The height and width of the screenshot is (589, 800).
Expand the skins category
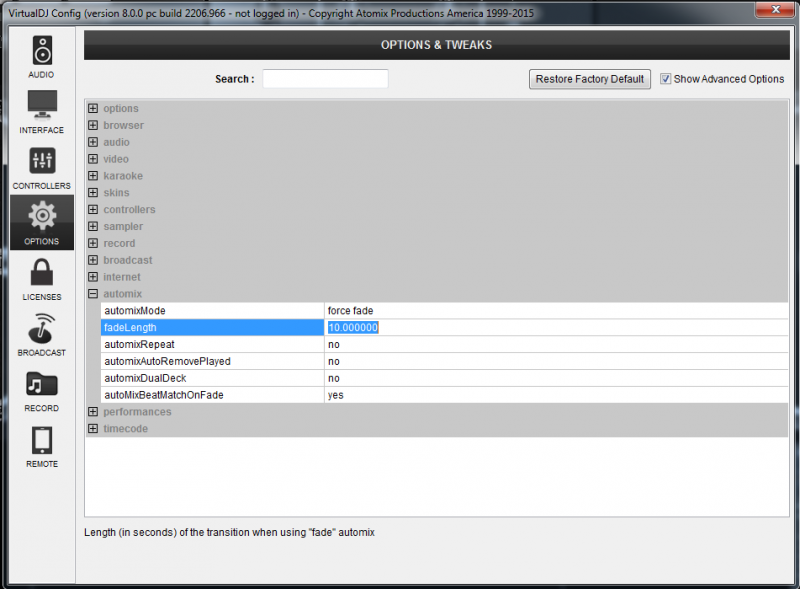(93, 192)
